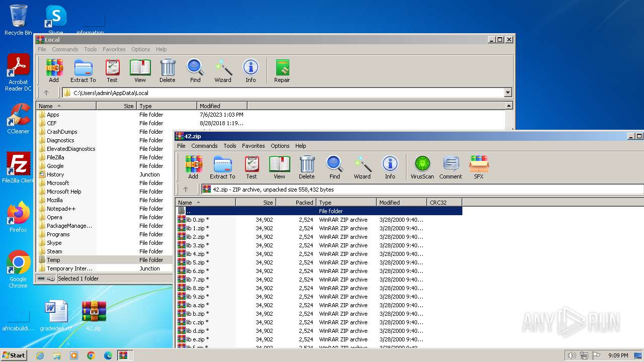Click 42.zip archive path field
Viewport: 644px width, 362px height.
422,189
